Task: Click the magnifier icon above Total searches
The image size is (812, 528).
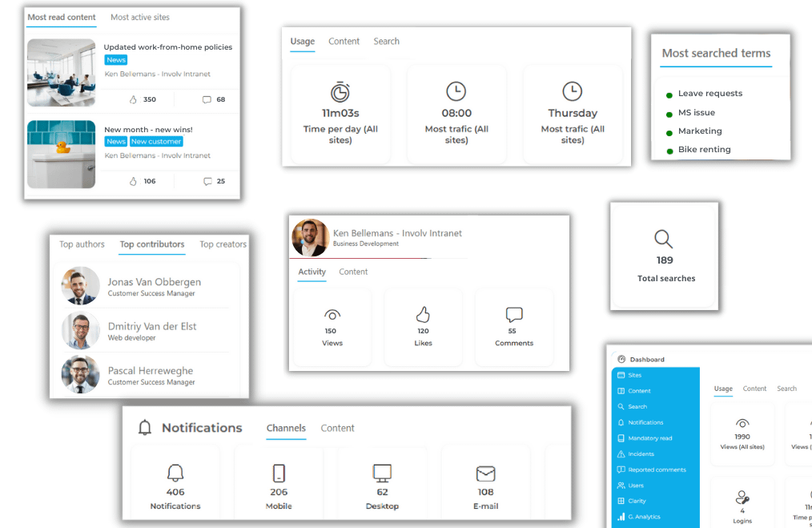Action: 662,238
